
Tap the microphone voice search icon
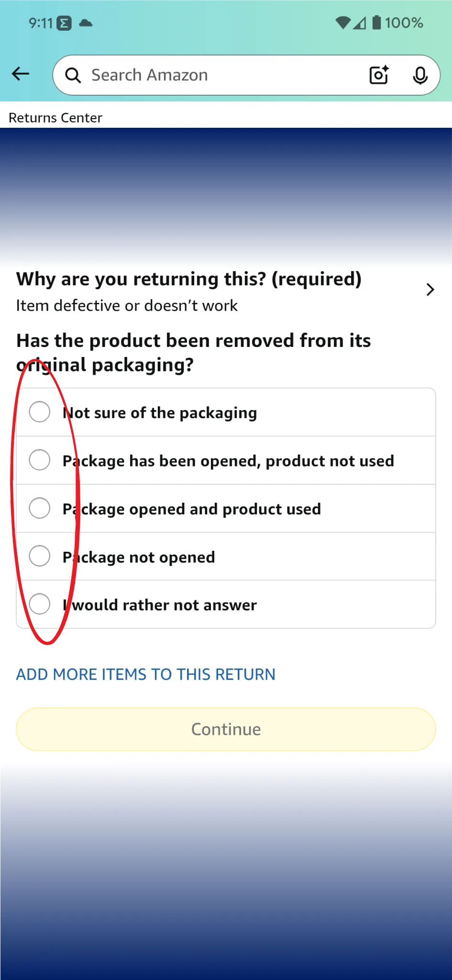[x=420, y=75]
